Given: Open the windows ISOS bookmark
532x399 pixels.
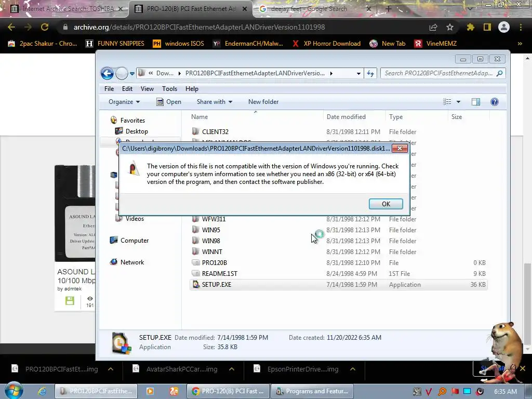Looking at the screenshot, I should click(x=179, y=44).
